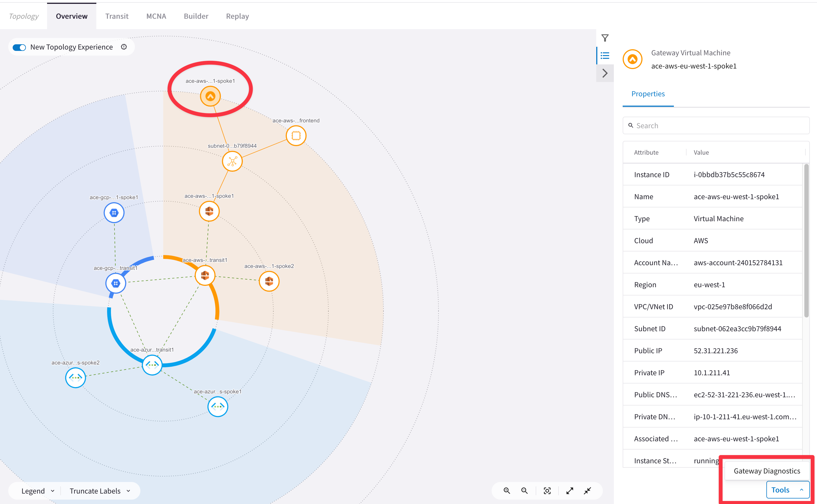Screen dimensions: 817x504
Task: Click the properties table vertical scrollbar
Action: click(x=806, y=241)
